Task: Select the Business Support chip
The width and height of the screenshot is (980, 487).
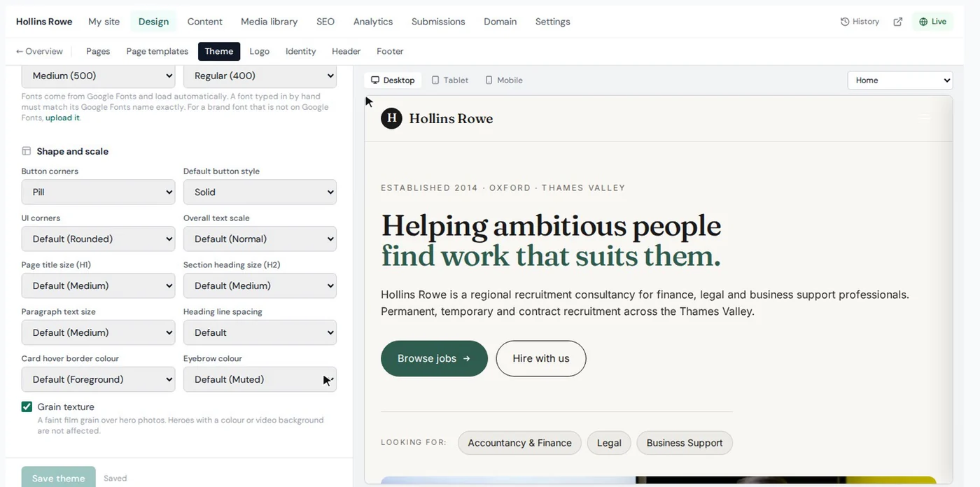Action: [685, 443]
